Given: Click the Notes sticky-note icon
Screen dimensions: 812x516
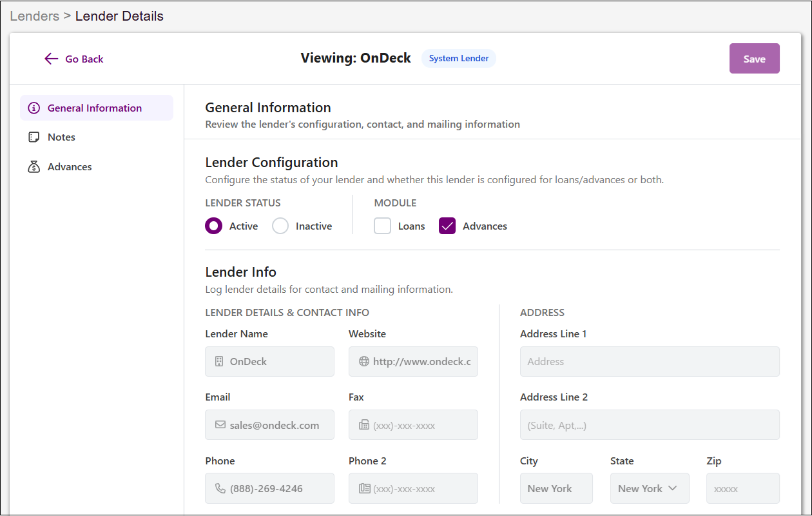Looking at the screenshot, I should [34, 137].
